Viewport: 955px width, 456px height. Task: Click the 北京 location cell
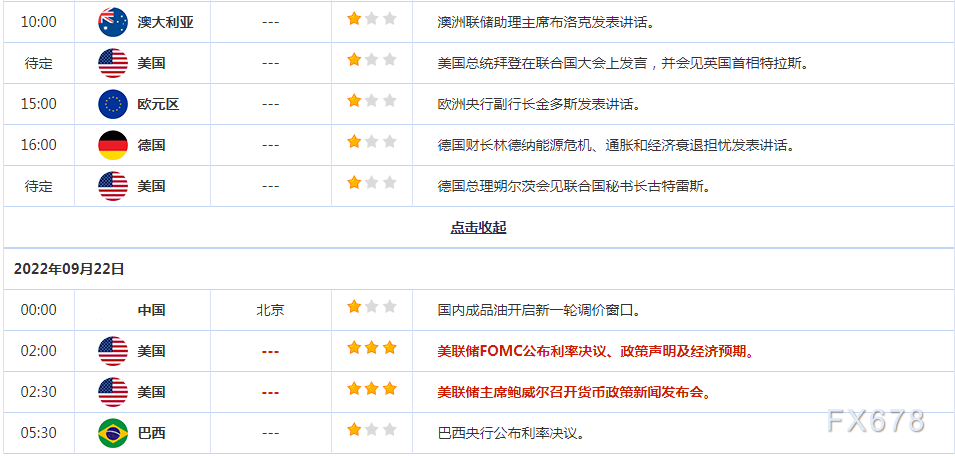coord(270,310)
